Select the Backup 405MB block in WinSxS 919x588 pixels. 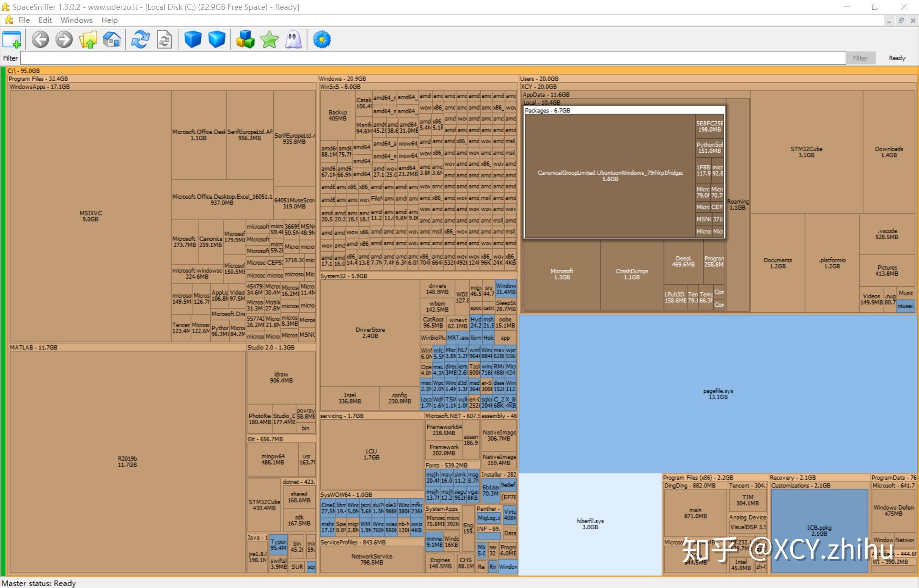(x=338, y=115)
